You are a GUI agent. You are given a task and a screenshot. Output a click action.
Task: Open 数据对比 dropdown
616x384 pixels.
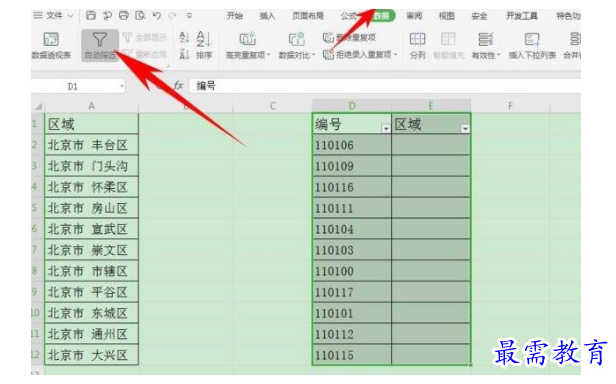click(297, 46)
